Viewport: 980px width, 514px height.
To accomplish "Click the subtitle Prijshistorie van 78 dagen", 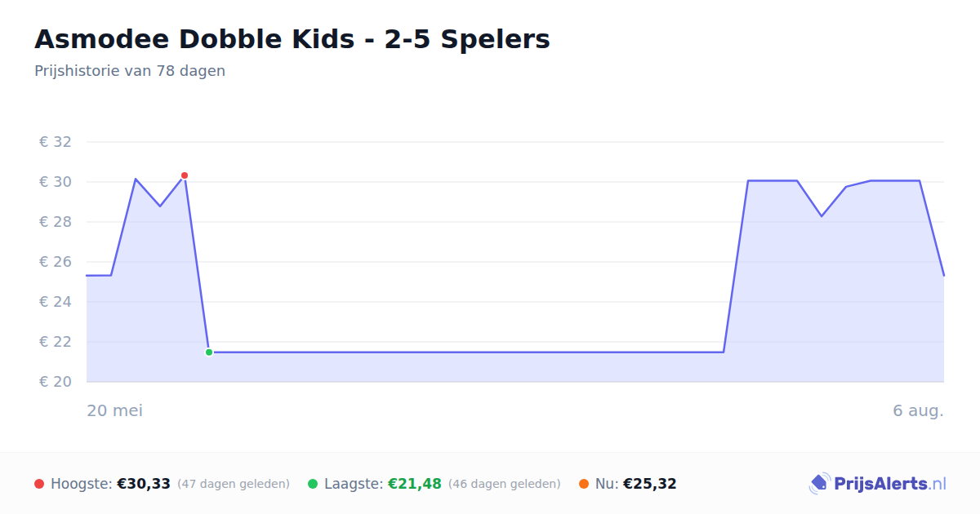I will pyautogui.click(x=130, y=71).
